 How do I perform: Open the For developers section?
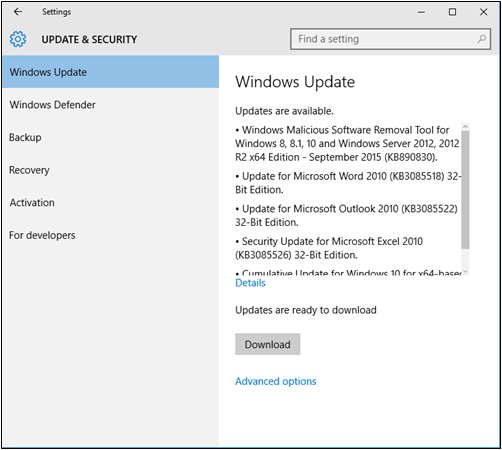(x=110, y=235)
